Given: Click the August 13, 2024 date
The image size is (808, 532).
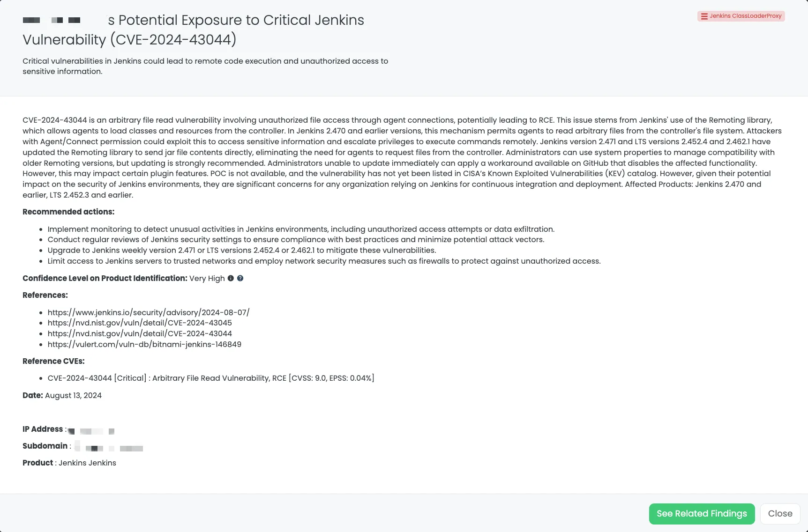Looking at the screenshot, I should (73, 395).
